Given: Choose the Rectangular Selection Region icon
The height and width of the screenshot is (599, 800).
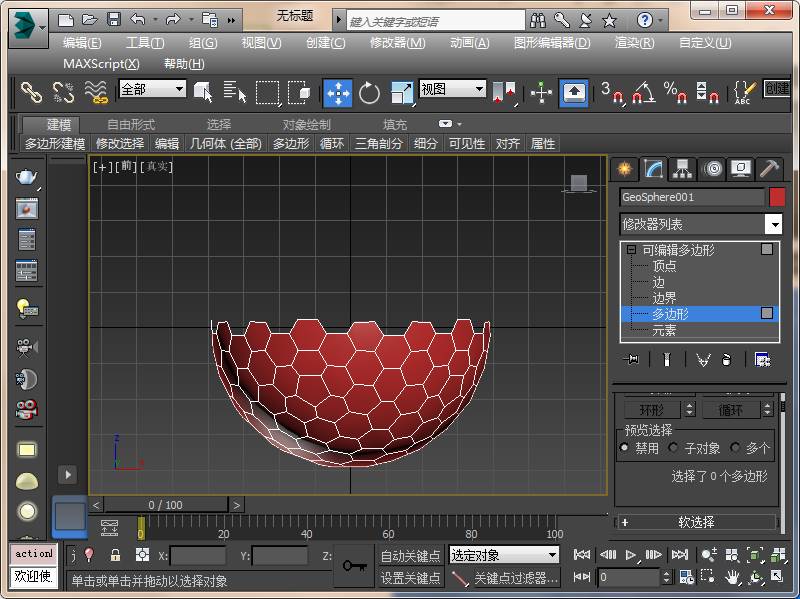Looking at the screenshot, I should click(267, 93).
